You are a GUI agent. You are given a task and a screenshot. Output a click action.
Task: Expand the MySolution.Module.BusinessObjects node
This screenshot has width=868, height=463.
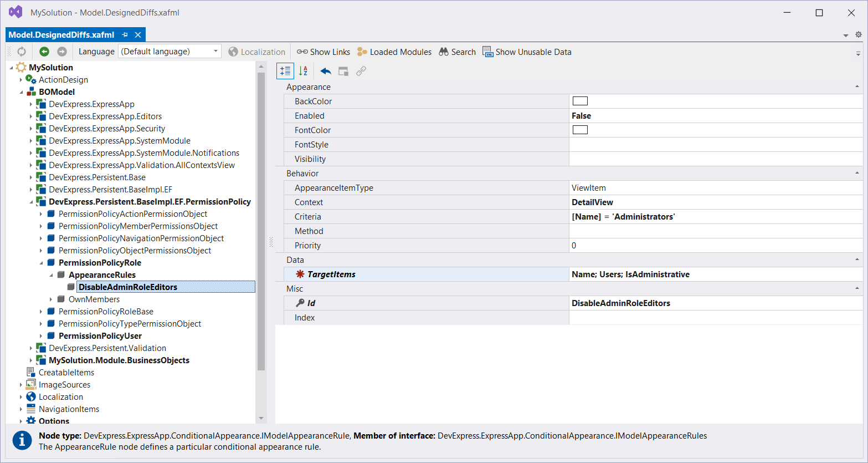[31, 360]
